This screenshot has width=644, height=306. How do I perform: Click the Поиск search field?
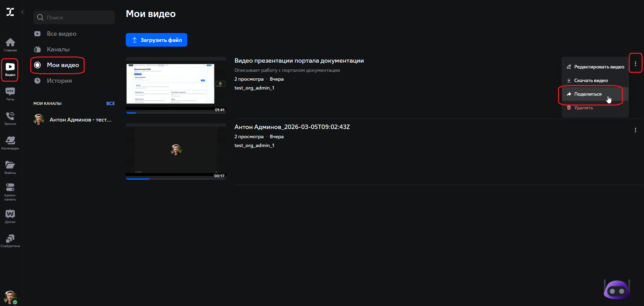pos(74,17)
